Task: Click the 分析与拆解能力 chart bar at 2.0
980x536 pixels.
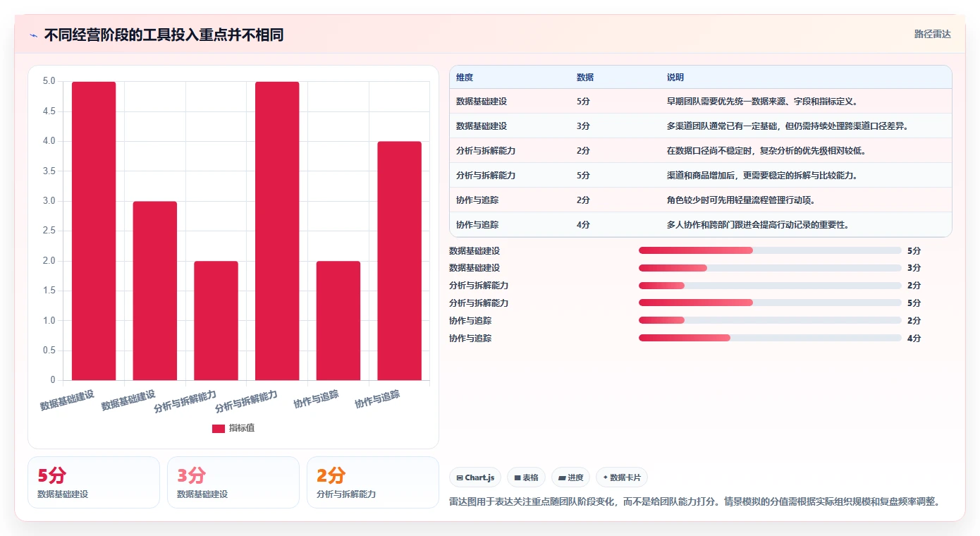Action: click(216, 321)
